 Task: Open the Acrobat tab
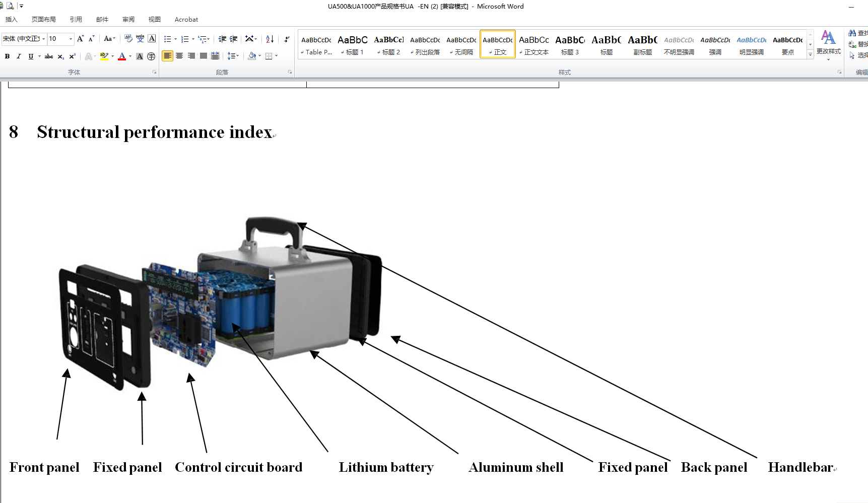[x=186, y=19]
